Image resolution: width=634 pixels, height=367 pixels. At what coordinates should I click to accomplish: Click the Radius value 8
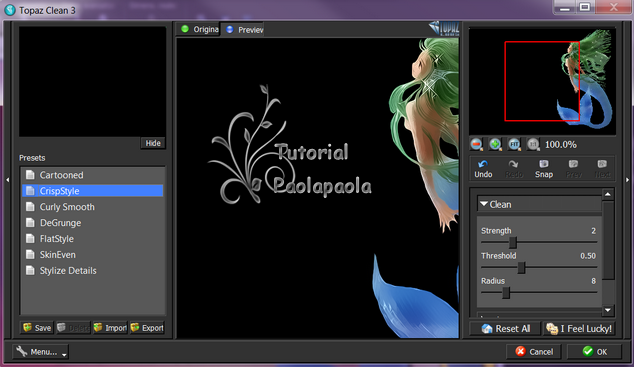pyautogui.click(x=593, y=281)
